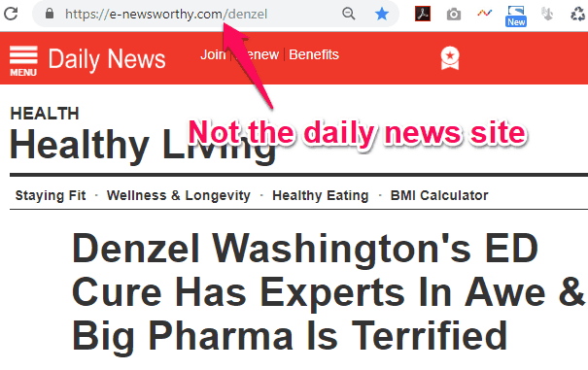
Task: Click the padlock site security icon
Action: click(50, 14)
